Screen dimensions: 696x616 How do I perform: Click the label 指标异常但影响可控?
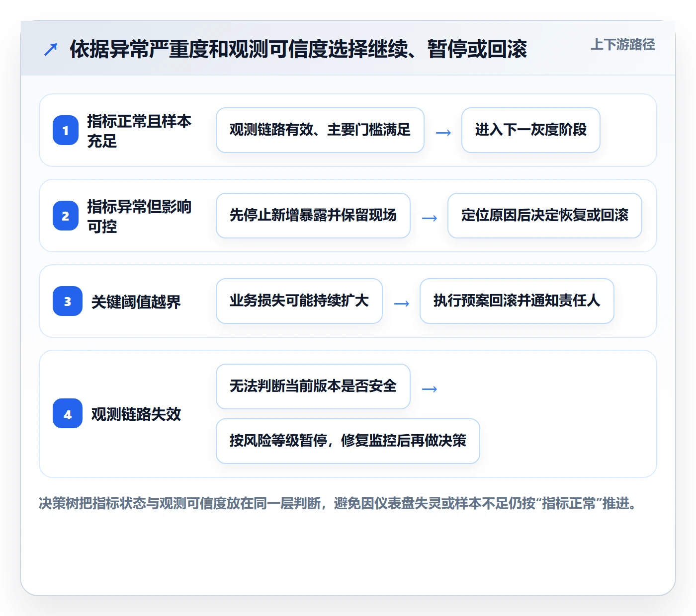[x=139, y=216]
